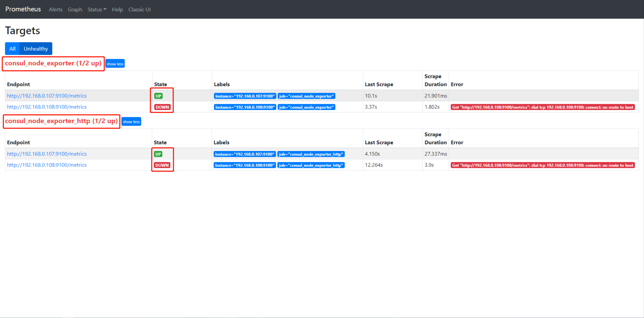Click the DOWN badge in consul_node_exporter_http table
The height and width of the screenshot is (318, 644).
[162, 165]
